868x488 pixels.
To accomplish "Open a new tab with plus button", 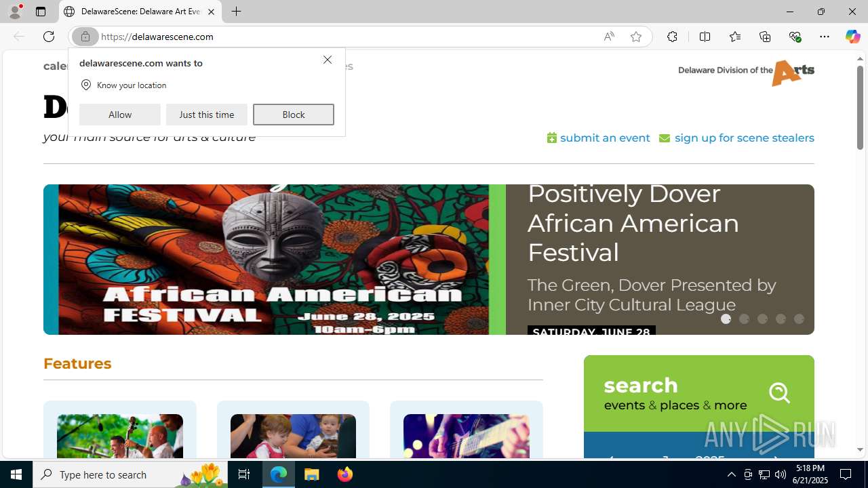I will pyautogui.click(x=236, y=12).
